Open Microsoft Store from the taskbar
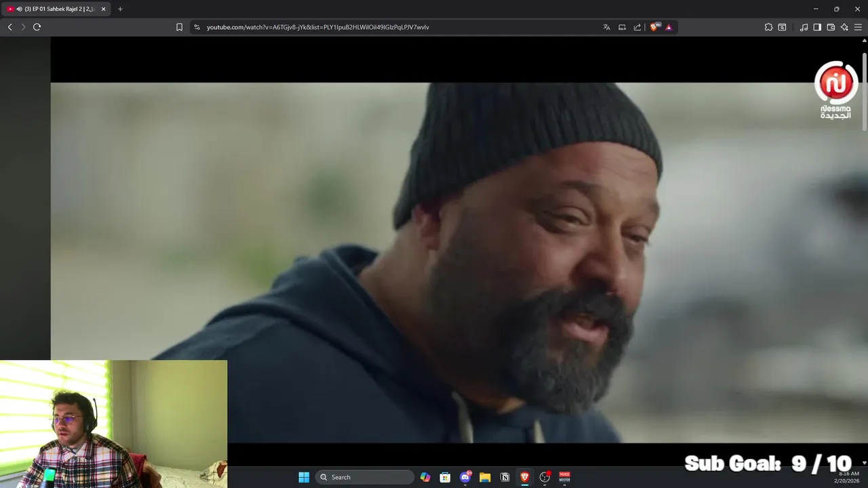This screenshot has width=868, height=488. tap(445, 477)
